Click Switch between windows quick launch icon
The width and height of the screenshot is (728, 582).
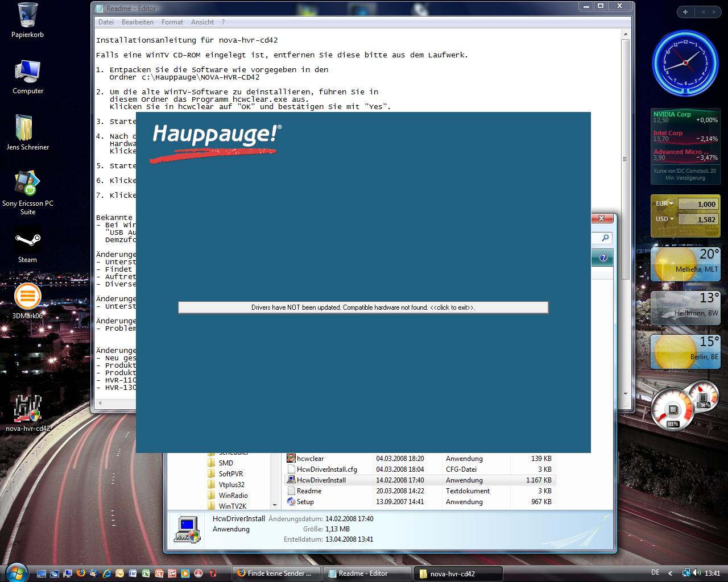(55, 573)
